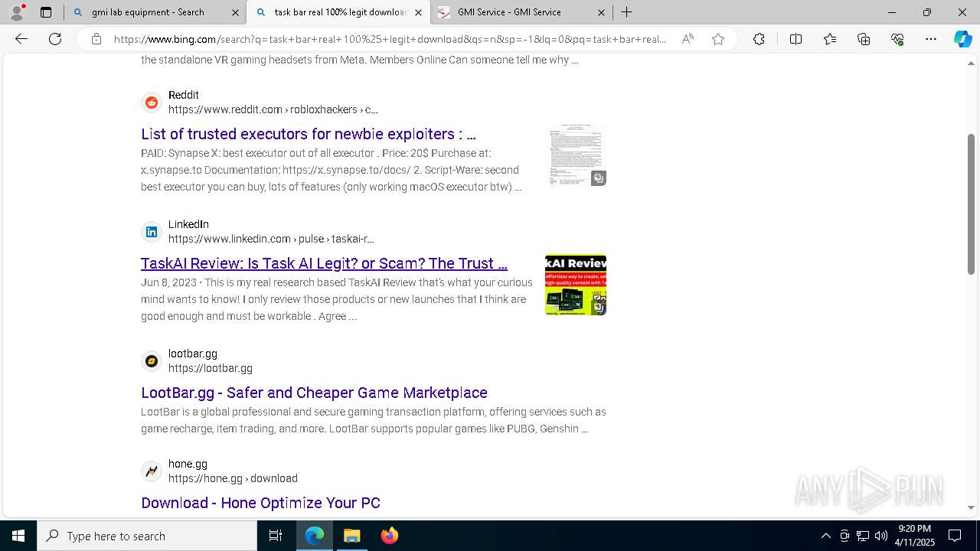The height and width of the screenshot is (551, 980).
Task: Open File Explorer taskbar icon
Action: (351, 536)
